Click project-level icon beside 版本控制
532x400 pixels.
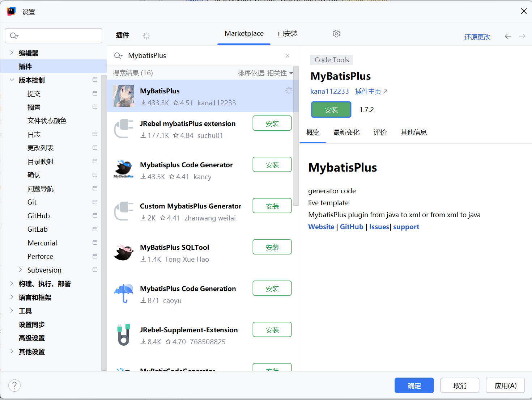point(95,80)
